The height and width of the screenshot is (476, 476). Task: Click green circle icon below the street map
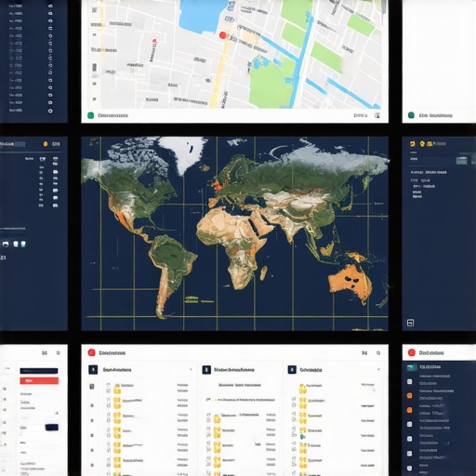click(x=90, y=115)
